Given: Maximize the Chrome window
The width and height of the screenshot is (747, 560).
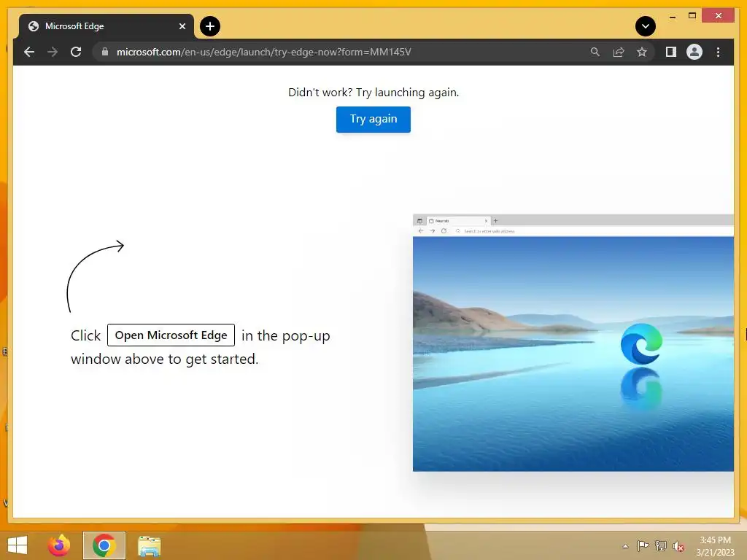Looking at the screenshot, I should [692, 16].
